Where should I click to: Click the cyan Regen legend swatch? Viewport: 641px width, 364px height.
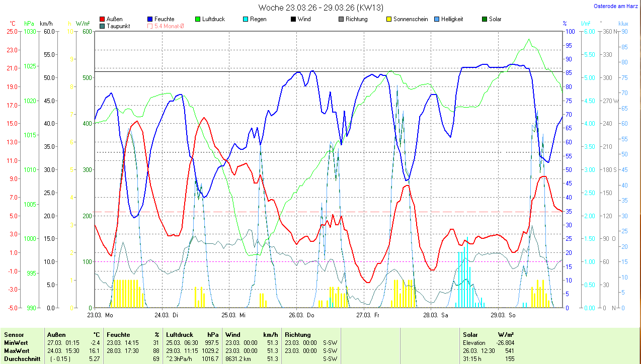click(x=246, y=20)
